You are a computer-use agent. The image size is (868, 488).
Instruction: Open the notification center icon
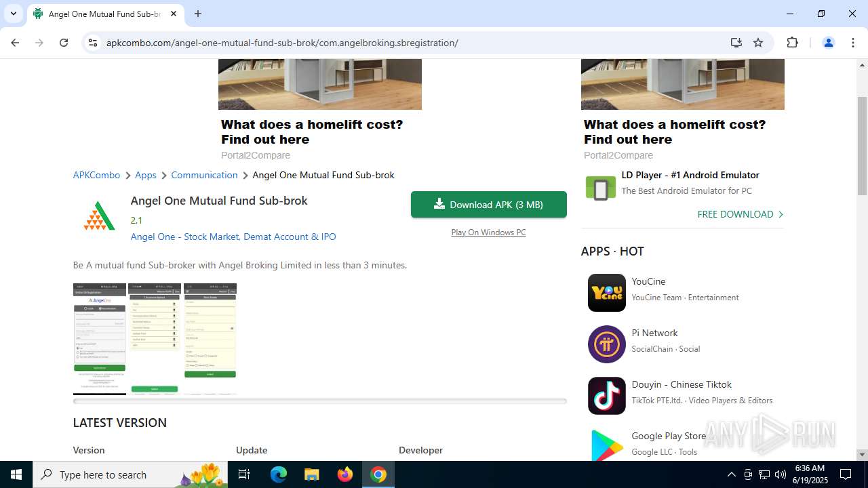[846, 474]
